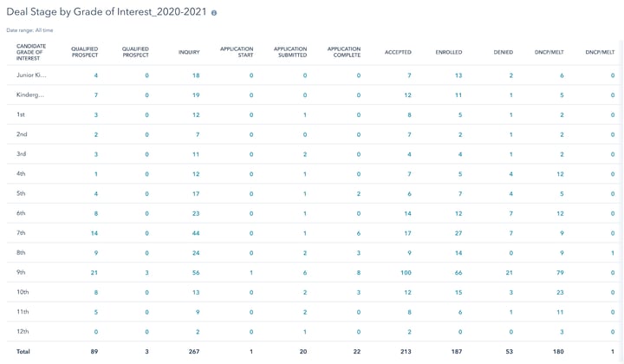Open Accepted value 12 in Kinderg... row

pos(407,95)
